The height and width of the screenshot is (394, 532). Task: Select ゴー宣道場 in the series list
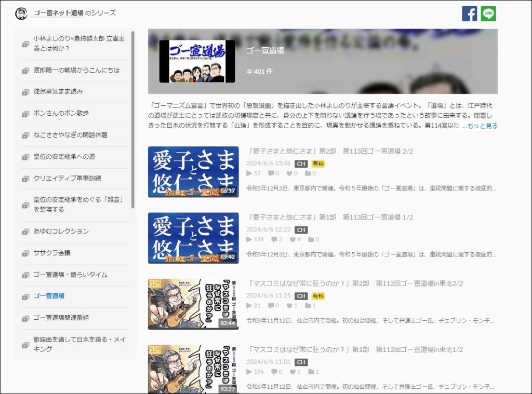(48, 296)
